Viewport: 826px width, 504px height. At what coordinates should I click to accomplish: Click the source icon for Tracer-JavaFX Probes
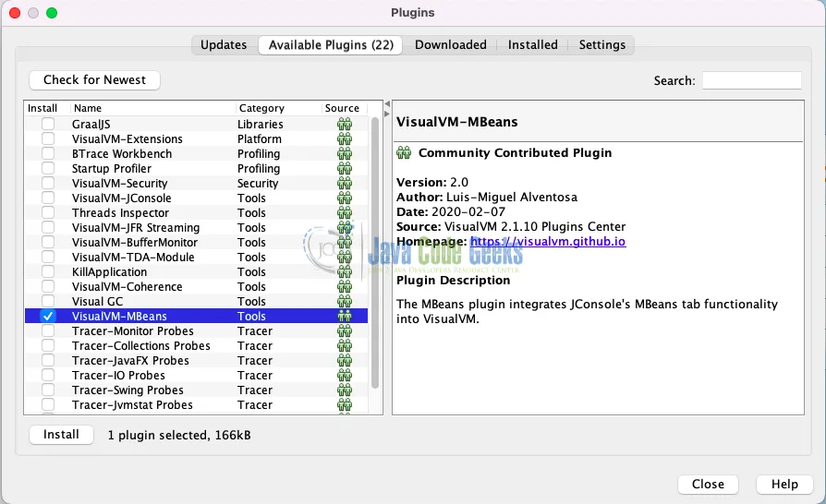345,360
